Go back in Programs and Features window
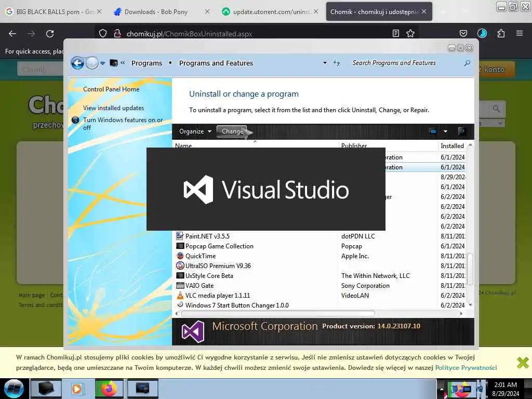 77,63
